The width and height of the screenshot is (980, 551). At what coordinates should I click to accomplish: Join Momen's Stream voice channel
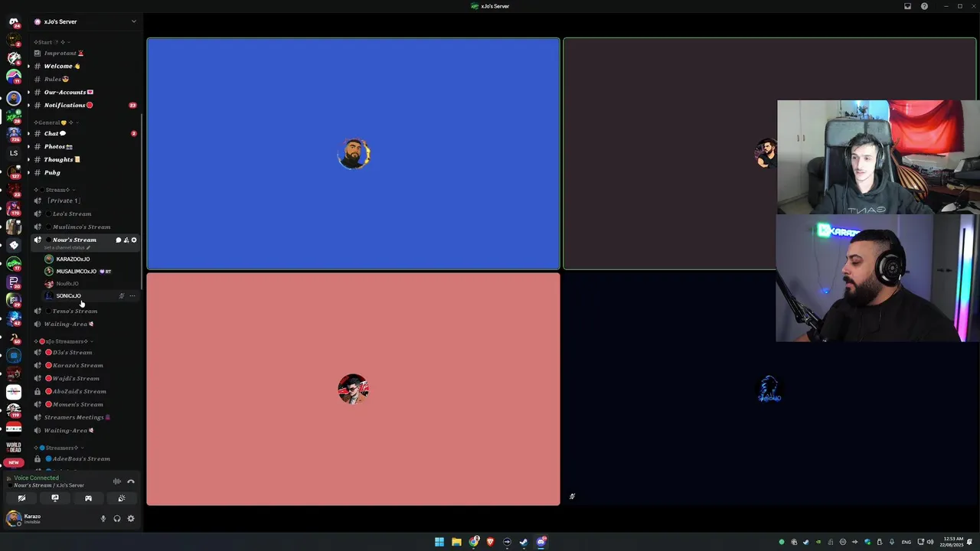84,405
